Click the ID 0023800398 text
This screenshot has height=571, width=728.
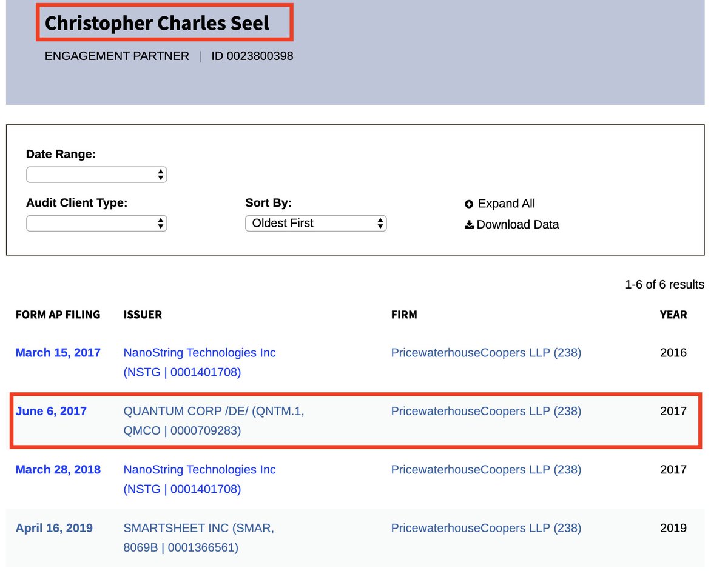(x=252, y=56)
